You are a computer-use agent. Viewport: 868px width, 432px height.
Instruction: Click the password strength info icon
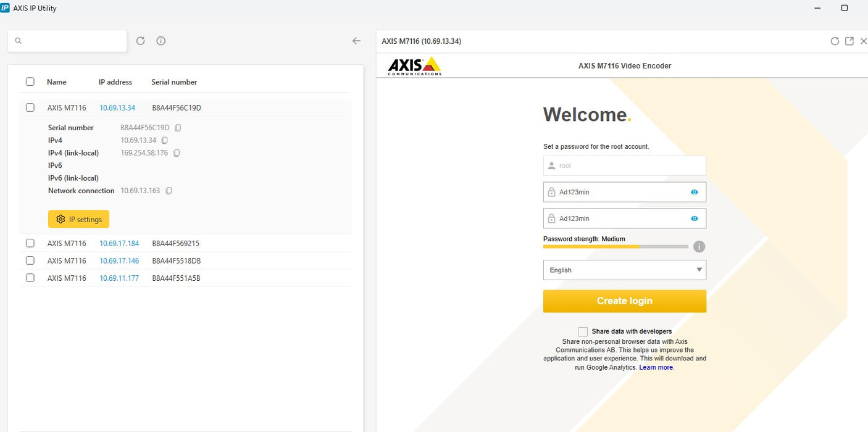(x=699, y=247)
